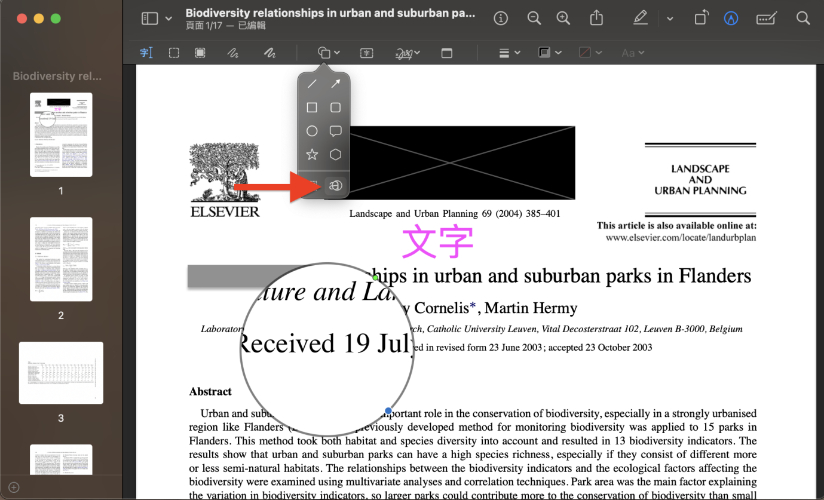Add a star shape
This screenshot has width=824, height=500.
coord(312,155)
